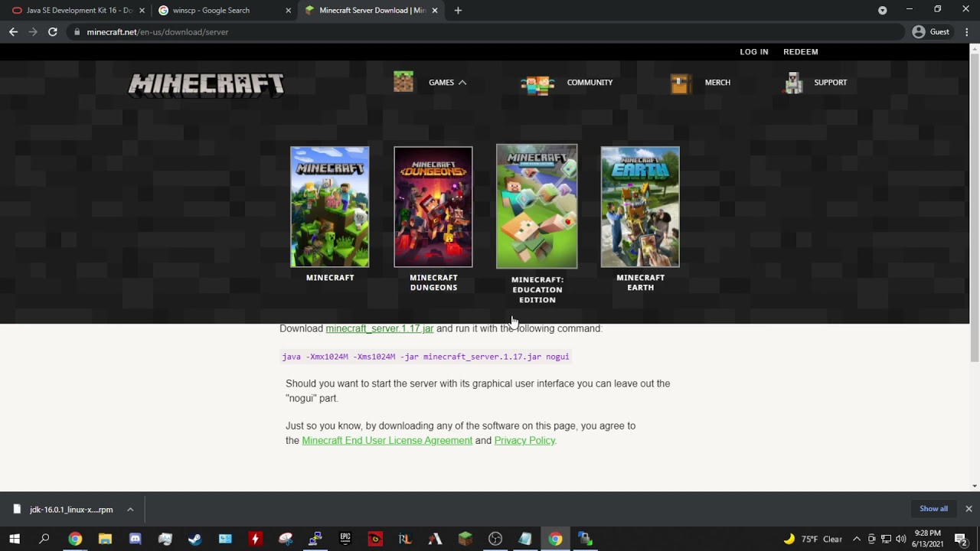Viewport: 980px width, 551px height.
Task: Open the new tab plus button
Action: (x=458, y=11)
